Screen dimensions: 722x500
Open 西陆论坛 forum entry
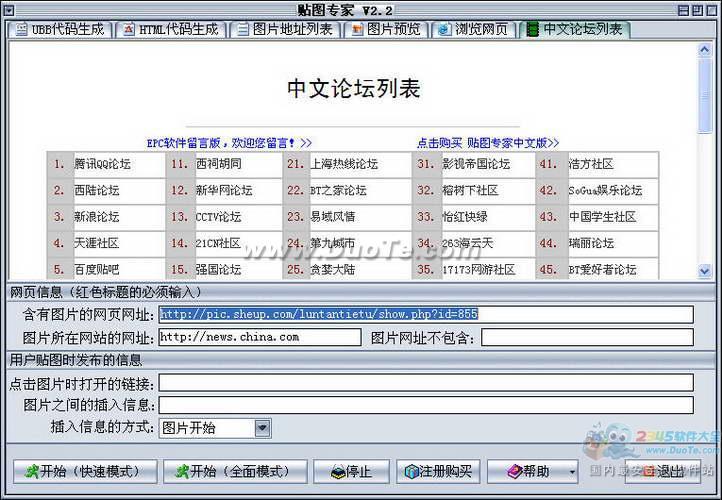97,190
